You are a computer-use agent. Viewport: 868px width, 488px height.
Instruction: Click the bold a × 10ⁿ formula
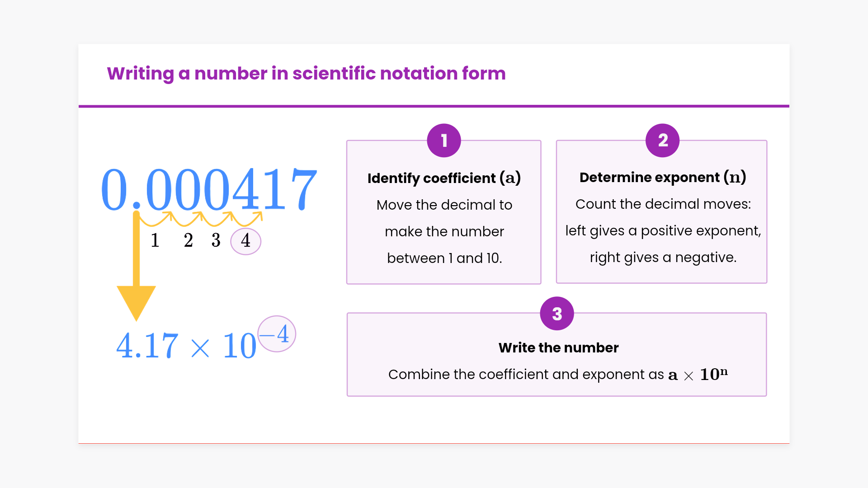[x=698, y=375]
